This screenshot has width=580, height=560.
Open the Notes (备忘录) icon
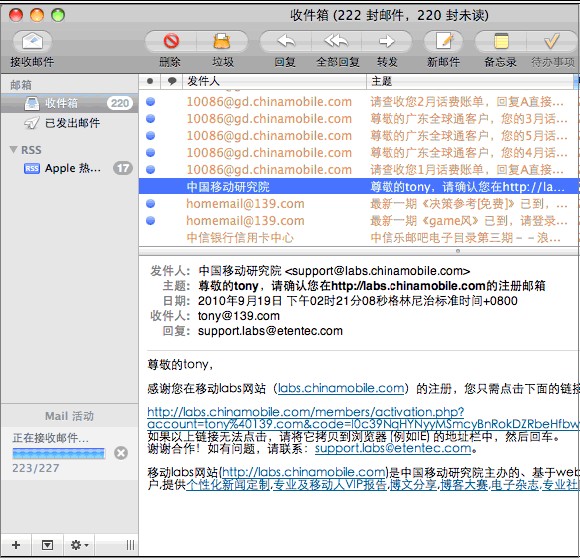pyautogui.click(x=501, y=41)
